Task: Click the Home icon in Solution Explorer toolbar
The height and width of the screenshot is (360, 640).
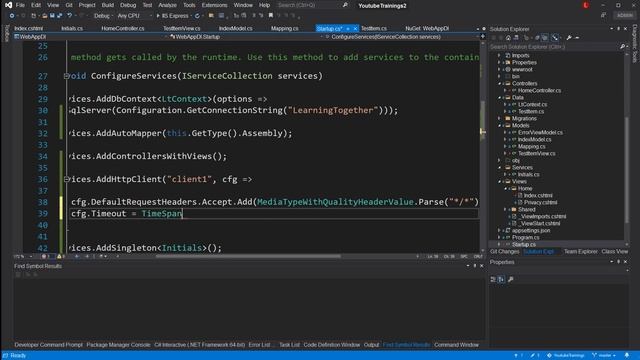Action: click(508, 38)
